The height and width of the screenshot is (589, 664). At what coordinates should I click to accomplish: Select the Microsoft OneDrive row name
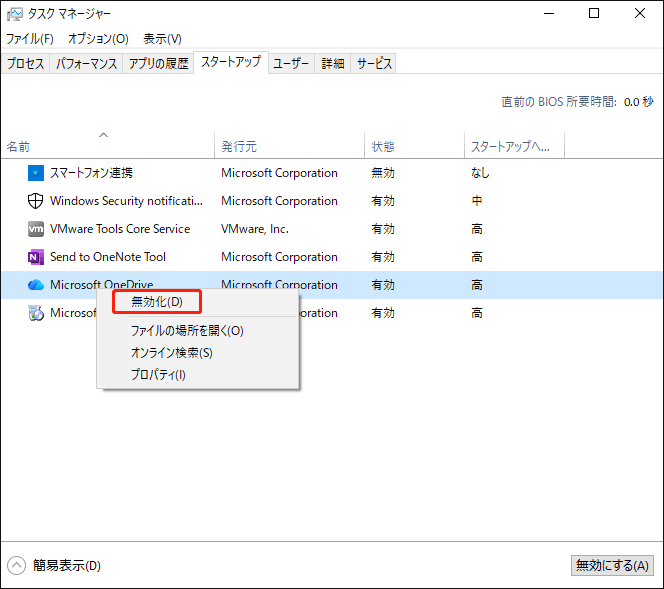pyautogui.click(x=102, y=284)
